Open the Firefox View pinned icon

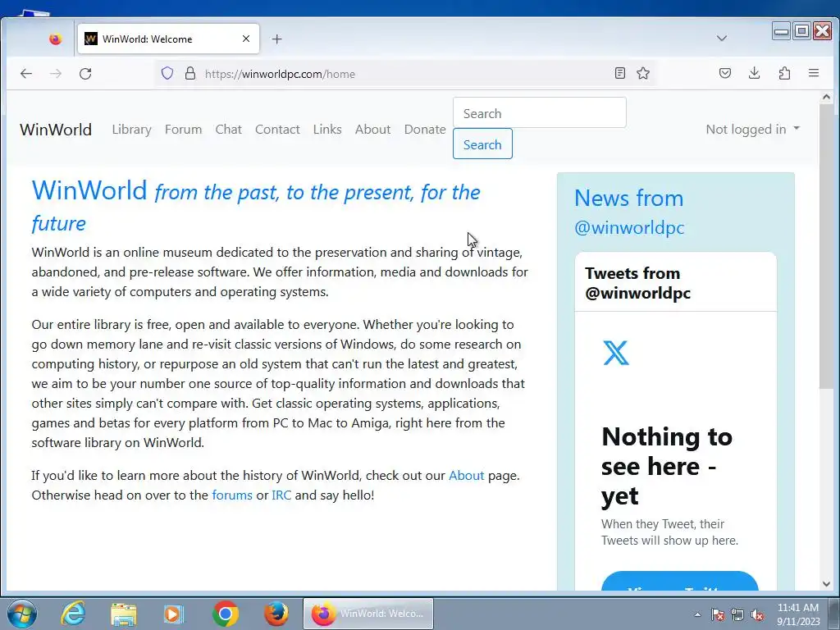[x=55, y=39]
